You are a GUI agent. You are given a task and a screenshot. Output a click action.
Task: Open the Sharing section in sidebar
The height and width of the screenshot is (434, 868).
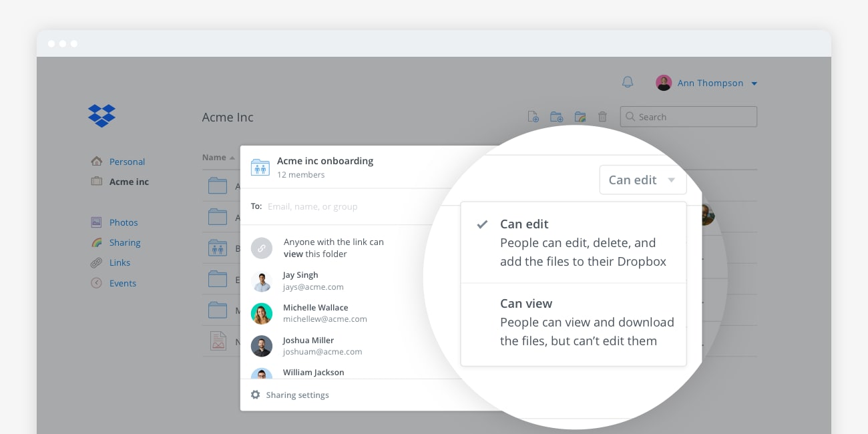click(x=125, y=242)
